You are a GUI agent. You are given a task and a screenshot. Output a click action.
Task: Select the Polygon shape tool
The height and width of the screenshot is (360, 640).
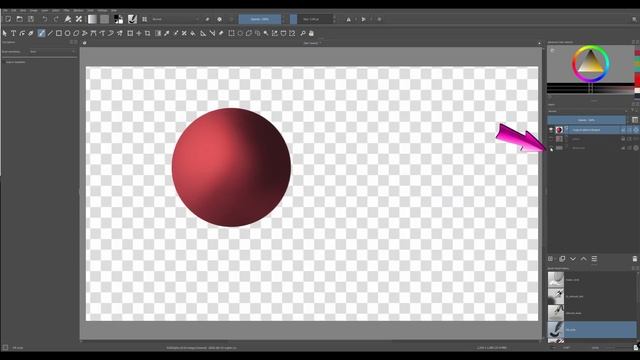point(76,33)
